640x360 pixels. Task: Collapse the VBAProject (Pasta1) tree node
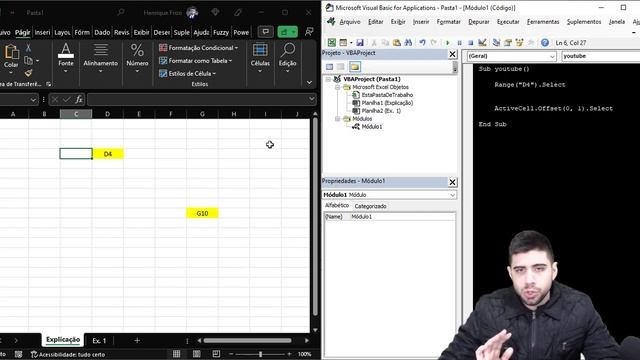[328, 79]
